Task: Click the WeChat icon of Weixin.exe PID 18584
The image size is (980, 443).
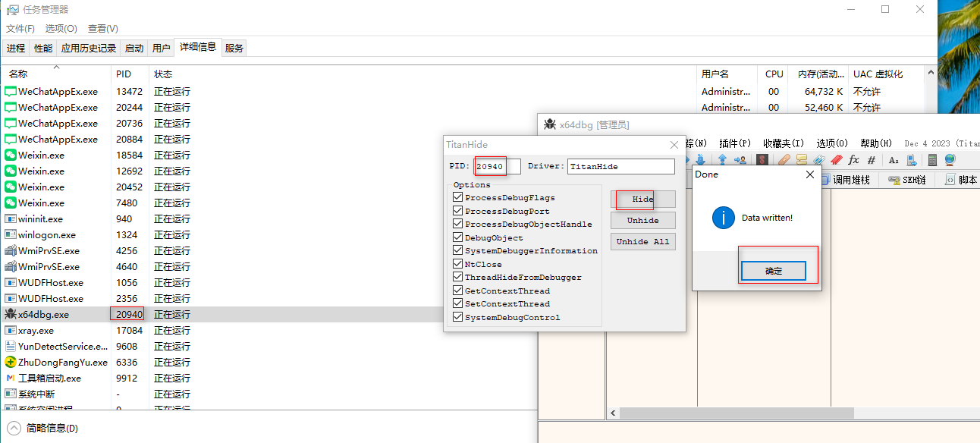Action: tap(11, 155)
